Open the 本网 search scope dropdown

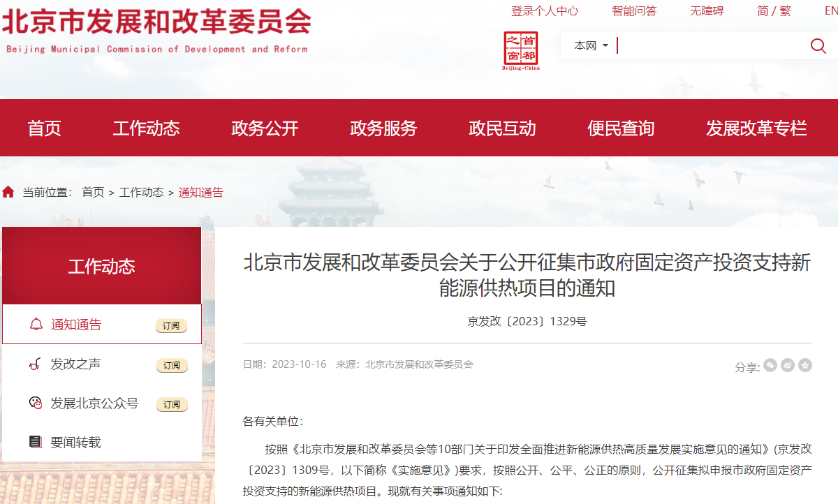tap(591, 46)
